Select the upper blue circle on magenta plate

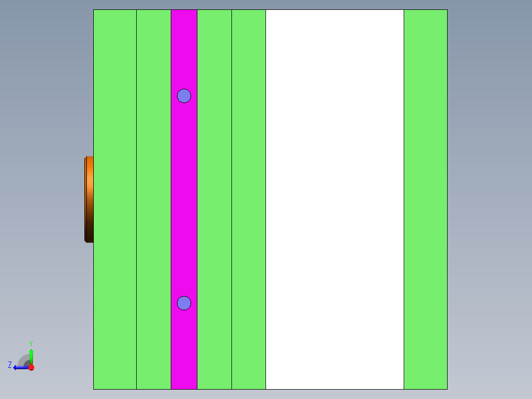tap(184, 96)
